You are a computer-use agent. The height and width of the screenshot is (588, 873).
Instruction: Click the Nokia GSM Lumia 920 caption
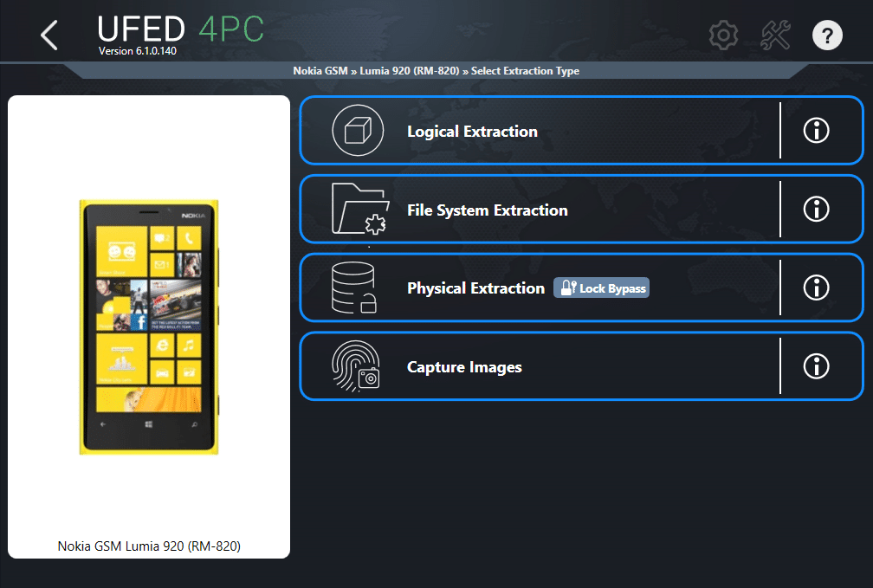tap(149, 546)
